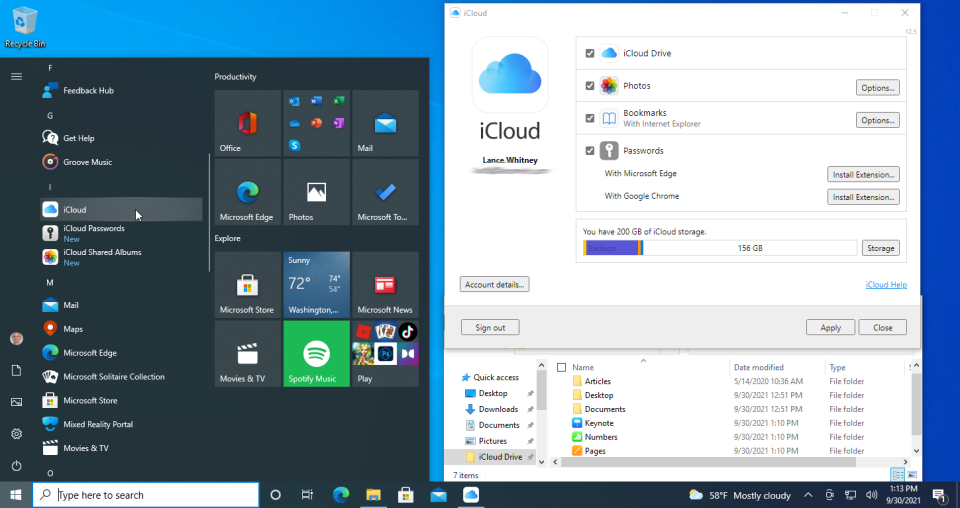Image resolution: width=960 pixels, height=508 pixels.
Task: Click Task View button on taskbar
Action: (307, 495)
